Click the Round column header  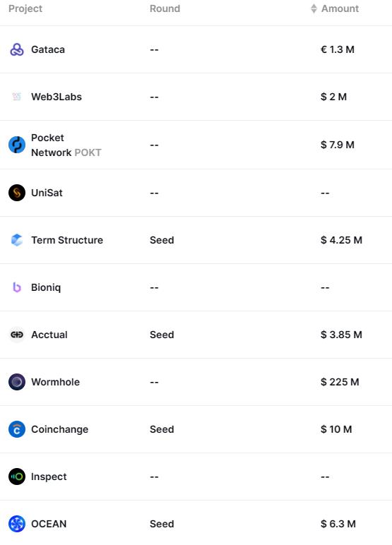coord(165,8)
